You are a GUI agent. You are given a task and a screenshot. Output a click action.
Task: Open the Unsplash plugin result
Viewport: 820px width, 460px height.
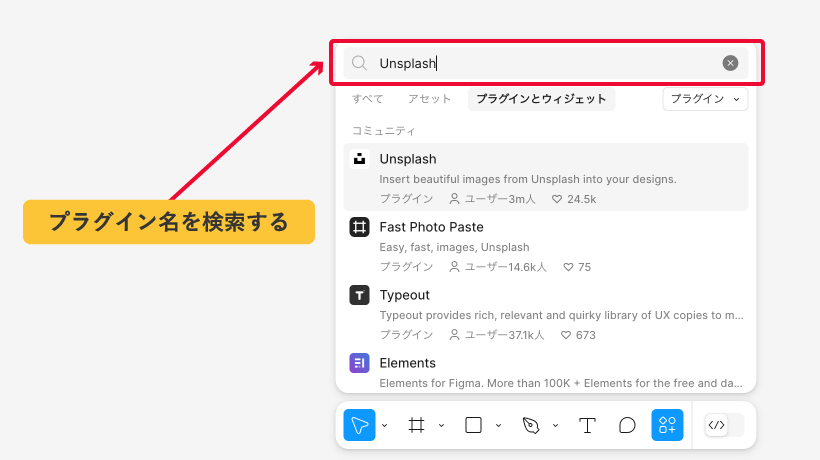point(545,177)
